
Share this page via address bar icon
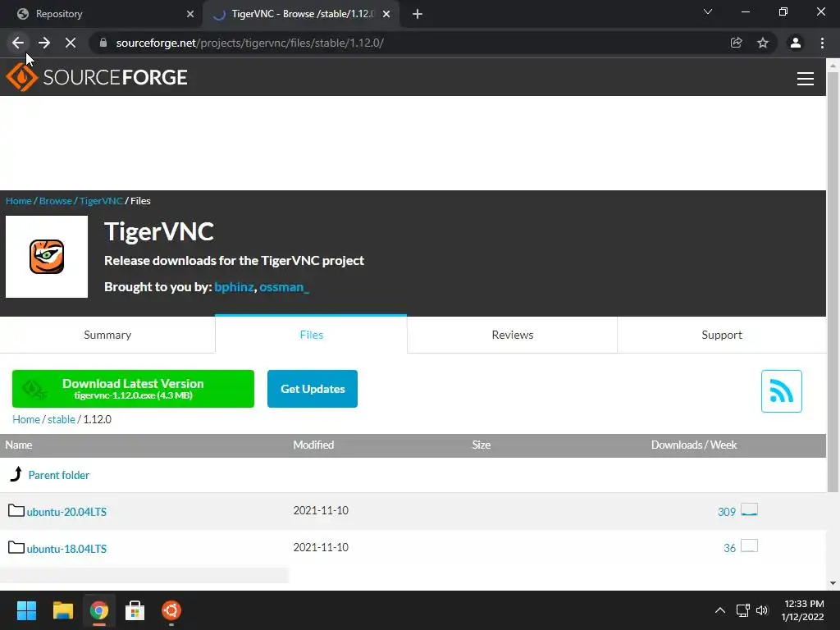pyautogui.click(x=737, y=43)
